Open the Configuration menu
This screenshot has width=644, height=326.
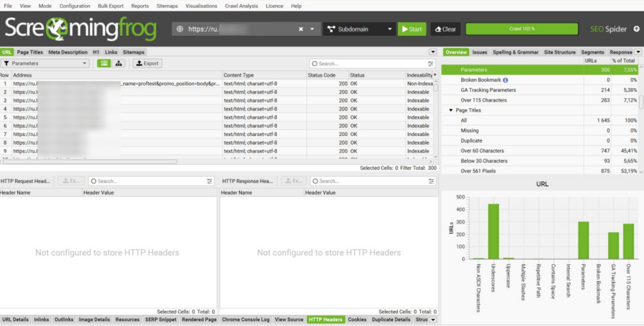pyautogui.click(x=75, y=6)
